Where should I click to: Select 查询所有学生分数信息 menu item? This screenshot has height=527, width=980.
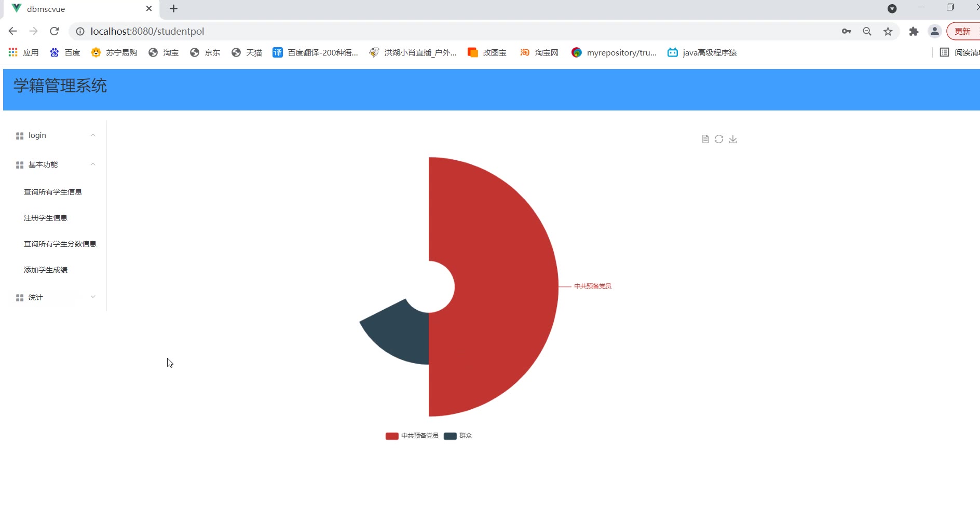pos(60,244)
